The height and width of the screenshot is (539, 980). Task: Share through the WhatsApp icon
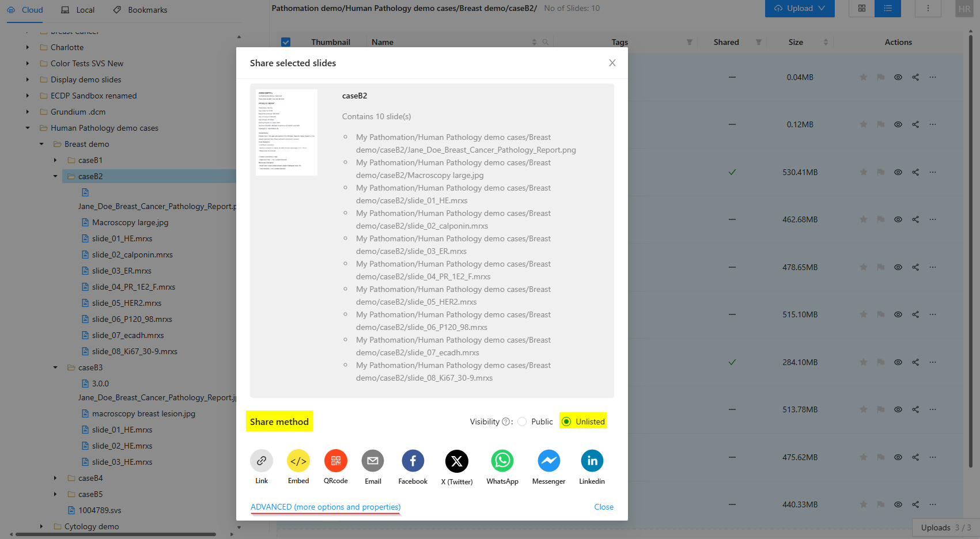pos(502,461)
